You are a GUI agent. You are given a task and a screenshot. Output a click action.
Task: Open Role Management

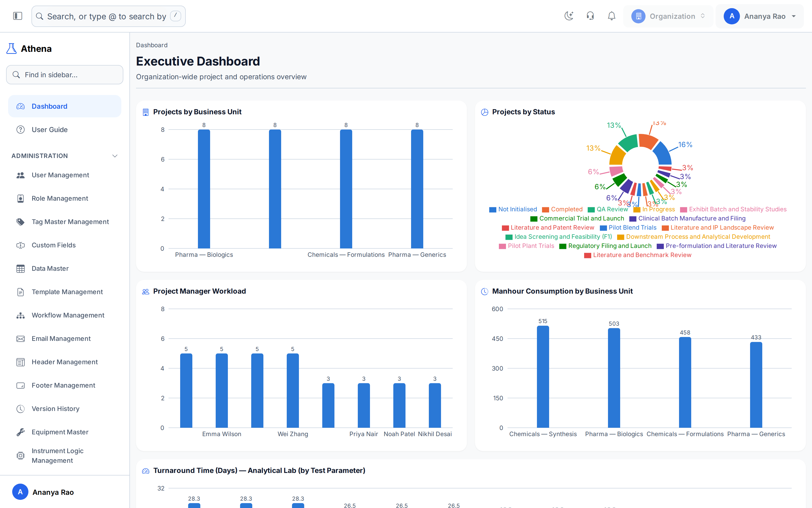65,199
